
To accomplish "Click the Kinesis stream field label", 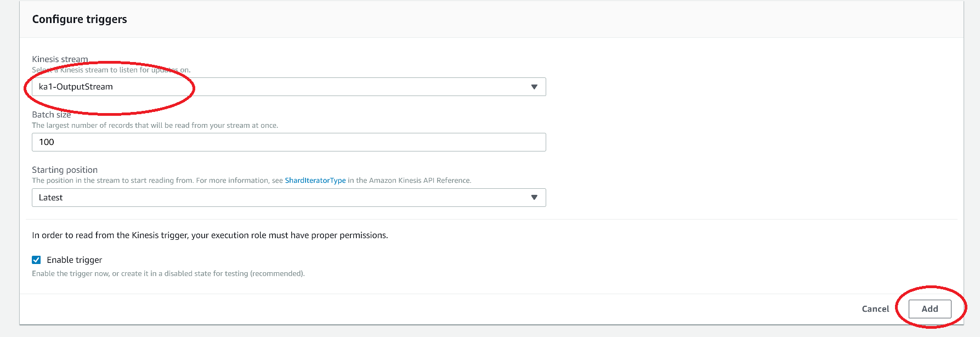I will pos(60,59).
